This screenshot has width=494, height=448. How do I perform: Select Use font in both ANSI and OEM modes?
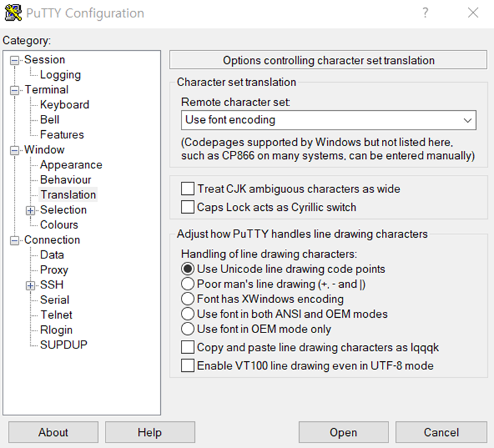(188, 314)
